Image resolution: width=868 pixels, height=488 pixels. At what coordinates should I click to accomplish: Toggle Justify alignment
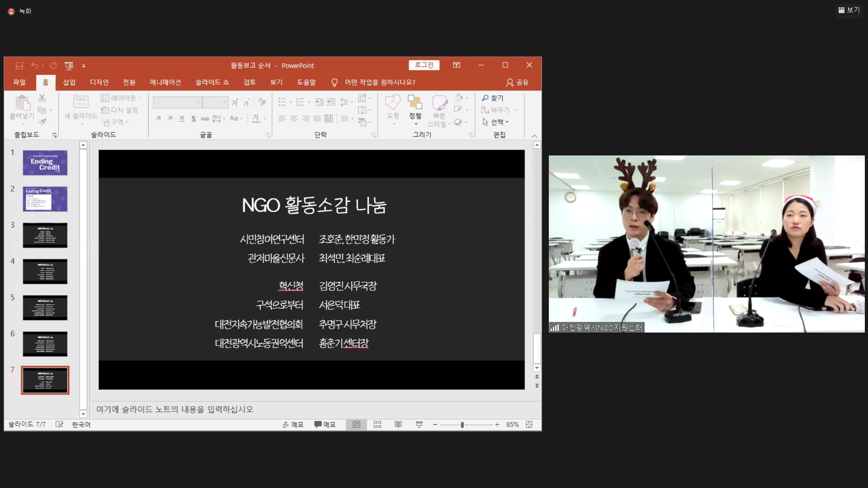317,118
